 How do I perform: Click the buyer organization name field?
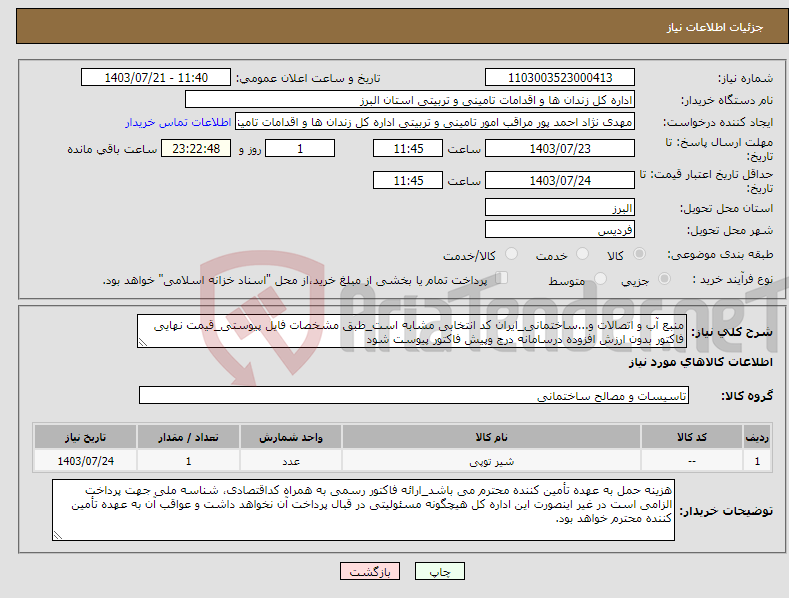click(x=410, y=100)
